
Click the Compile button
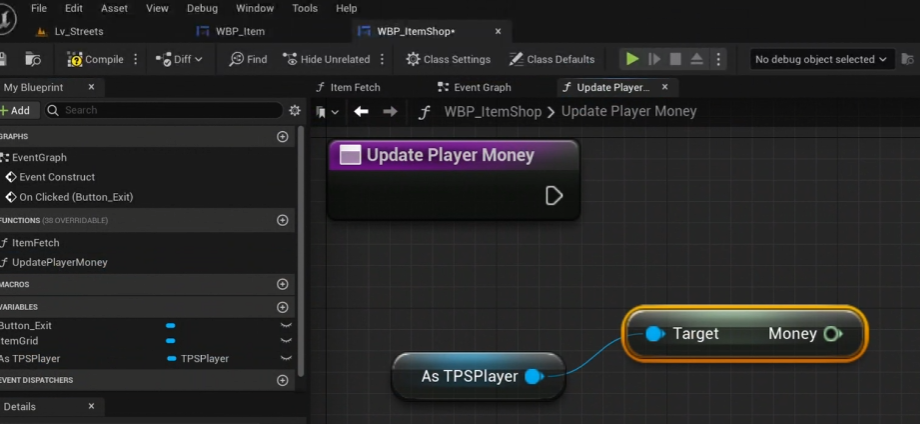[x=95, y=59]
